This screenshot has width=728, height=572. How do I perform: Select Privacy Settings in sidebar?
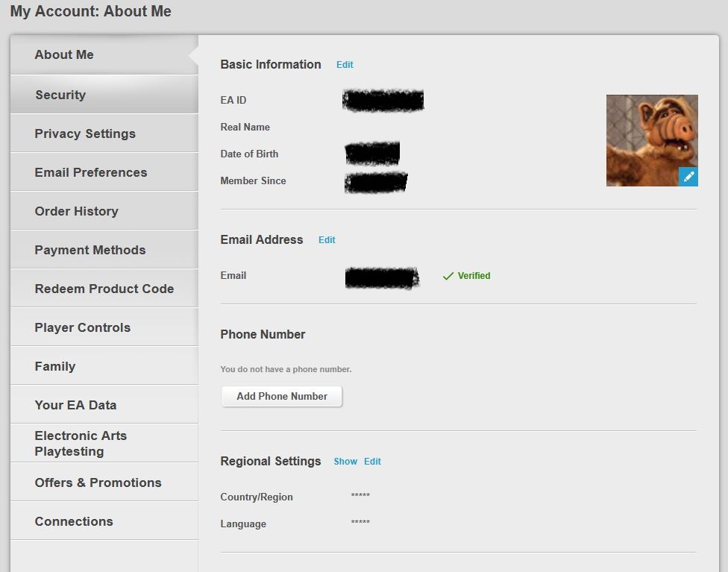click(104, 133)
